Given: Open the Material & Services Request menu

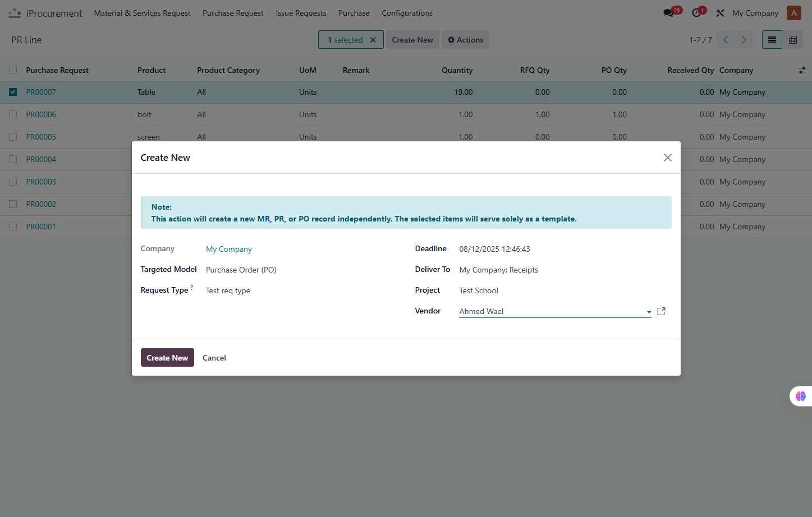Looking at the screenshot, I should 142,13.
